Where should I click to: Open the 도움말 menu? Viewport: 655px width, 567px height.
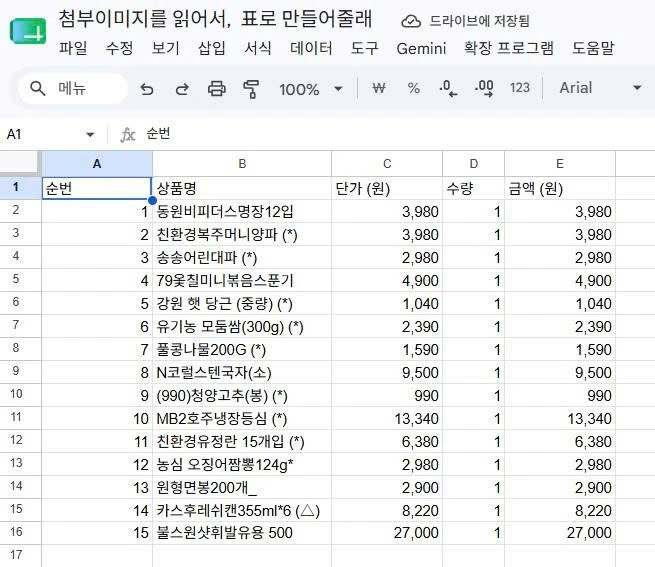click(593, 48)
